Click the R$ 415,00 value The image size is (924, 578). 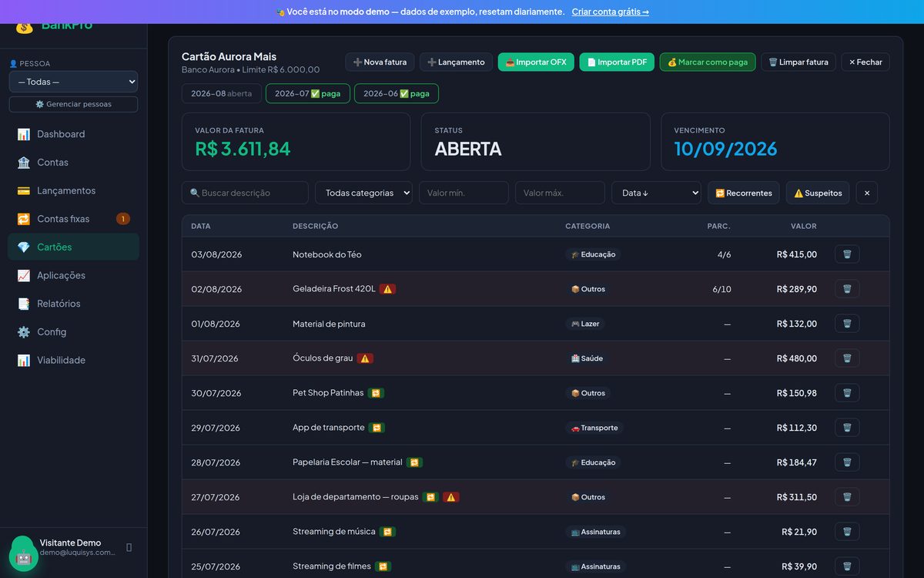(797, 254)
